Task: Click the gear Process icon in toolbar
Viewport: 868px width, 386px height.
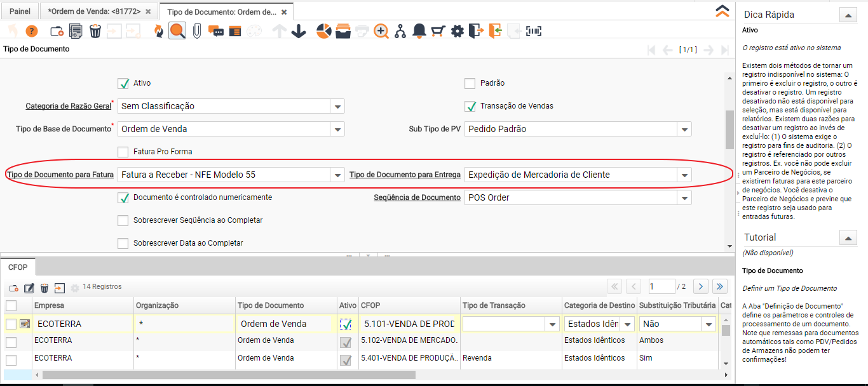Action: click(x=457, y=31)
